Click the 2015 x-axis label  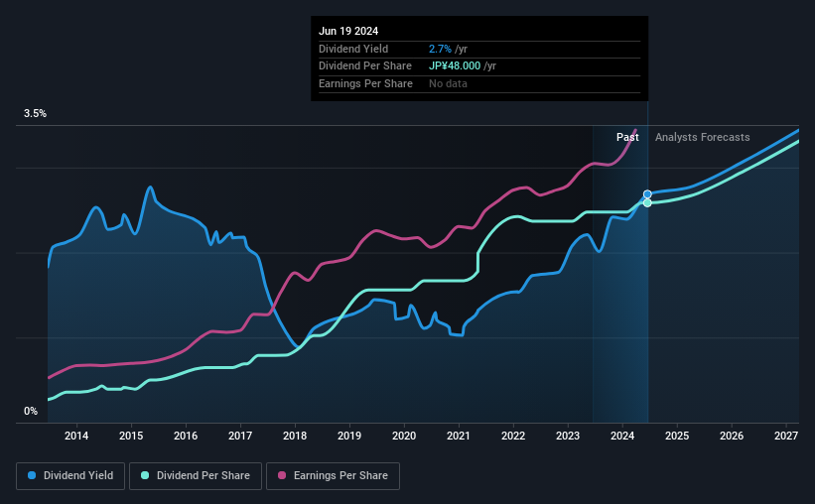click(x=131, y=436)
